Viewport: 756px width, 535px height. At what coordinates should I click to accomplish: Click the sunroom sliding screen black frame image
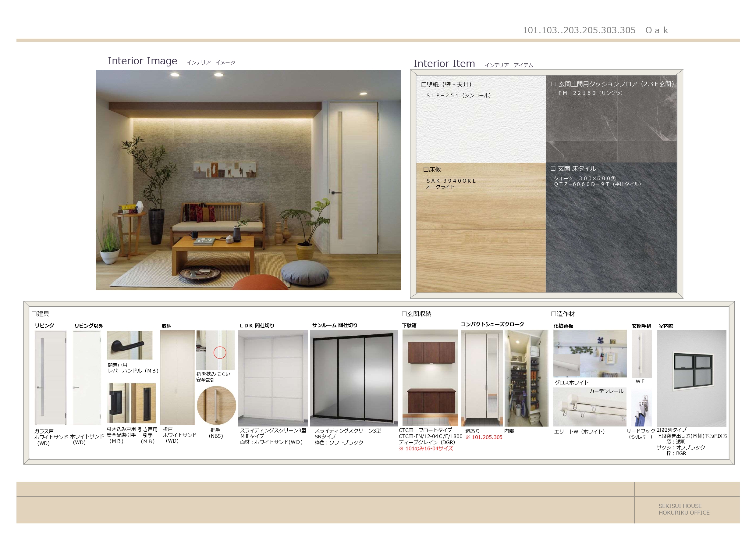(354, 378)
